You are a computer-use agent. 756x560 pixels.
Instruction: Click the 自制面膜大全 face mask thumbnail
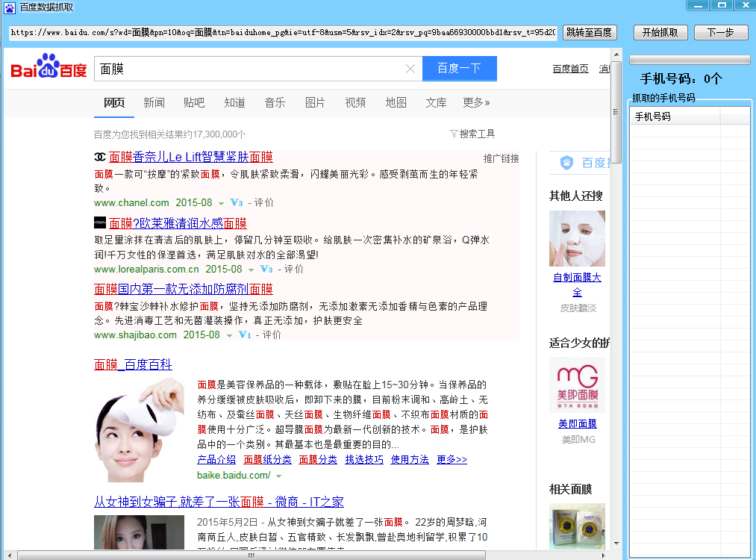pos(577,238)
